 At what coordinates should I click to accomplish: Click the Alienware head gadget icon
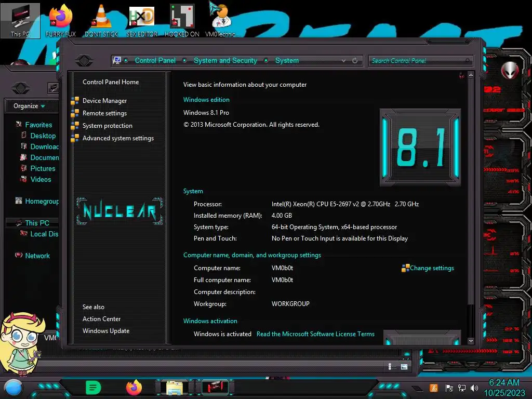(x=510, y=70)
